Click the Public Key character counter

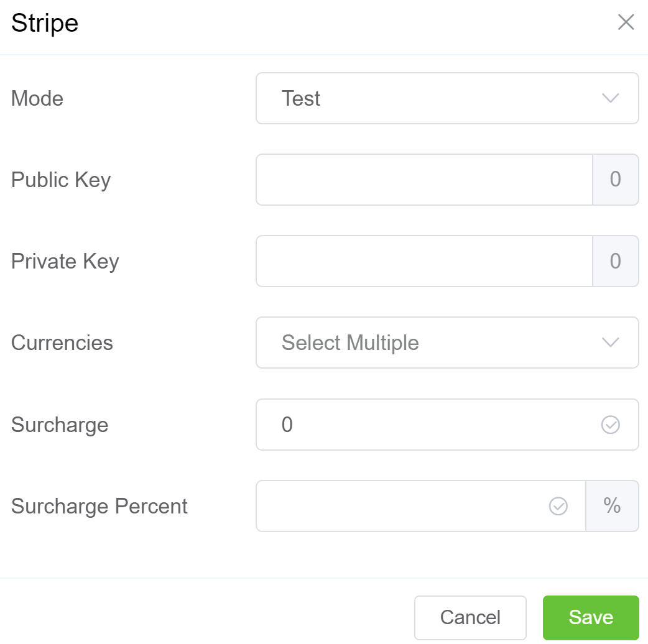tap(616, 180)
